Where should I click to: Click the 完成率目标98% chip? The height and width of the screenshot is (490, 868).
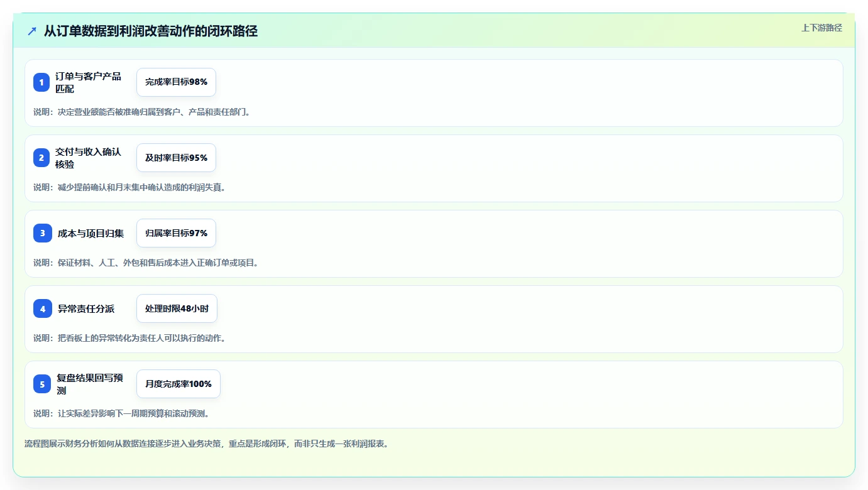coord(176,82)
